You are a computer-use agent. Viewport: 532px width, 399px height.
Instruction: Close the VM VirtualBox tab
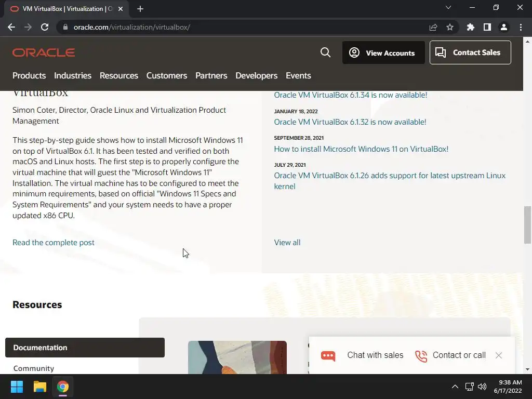pyautogui.click(x=121, y=9)
